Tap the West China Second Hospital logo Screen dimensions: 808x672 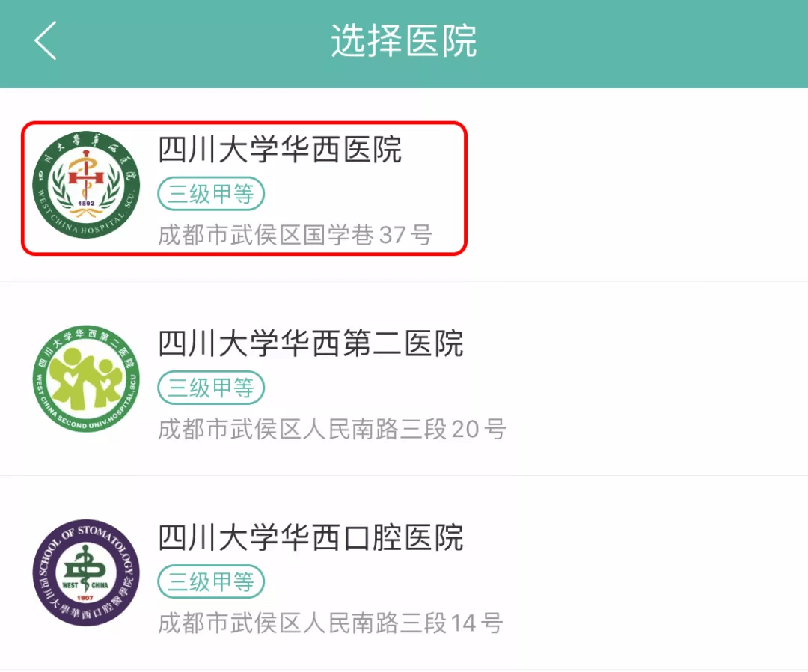pyautogui.click(x=86, y=378)
